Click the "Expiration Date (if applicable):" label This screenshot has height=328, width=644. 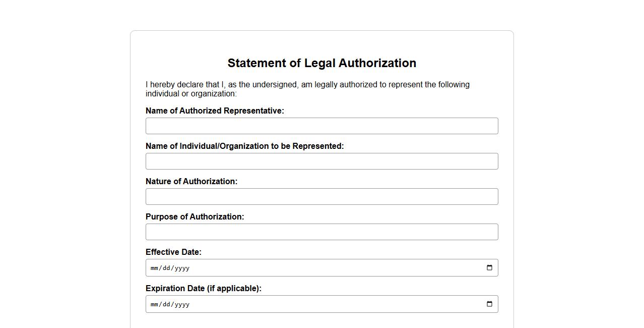(x=204, y=289)
